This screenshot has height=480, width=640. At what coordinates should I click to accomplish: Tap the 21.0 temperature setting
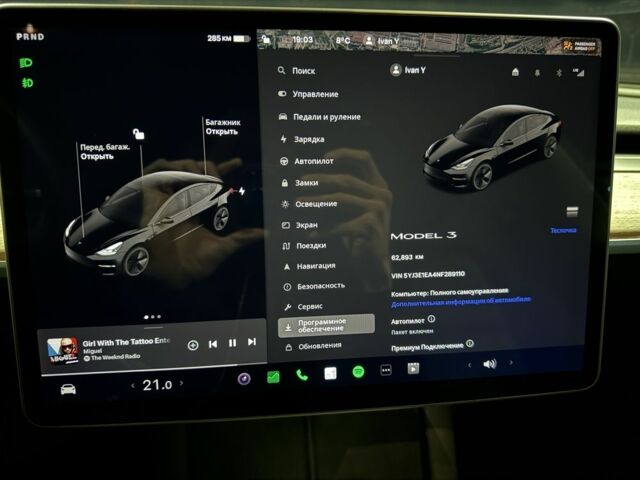coord(157,385)
